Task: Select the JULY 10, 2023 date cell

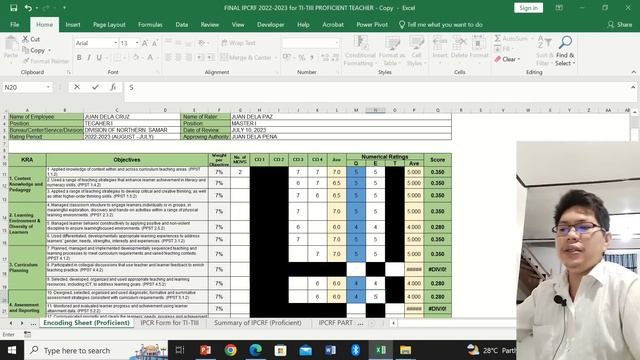Action: tap(341, 130)
